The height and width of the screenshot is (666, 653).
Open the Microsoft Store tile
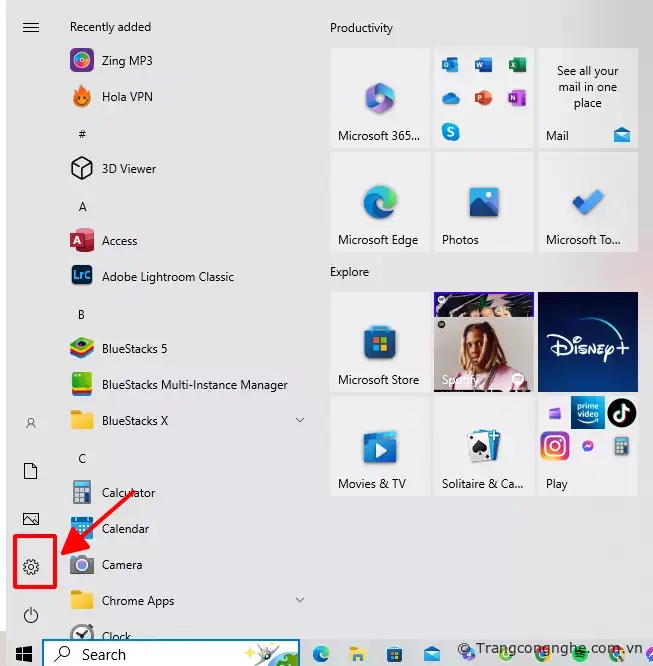(379, 341)
